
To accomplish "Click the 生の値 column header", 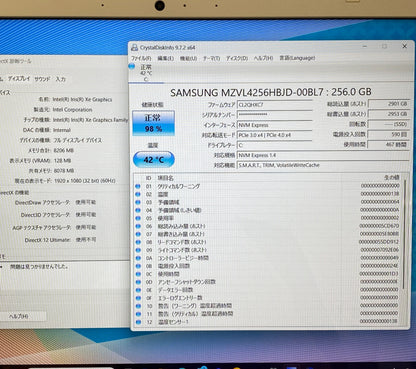I will click(x=391, y=177).
